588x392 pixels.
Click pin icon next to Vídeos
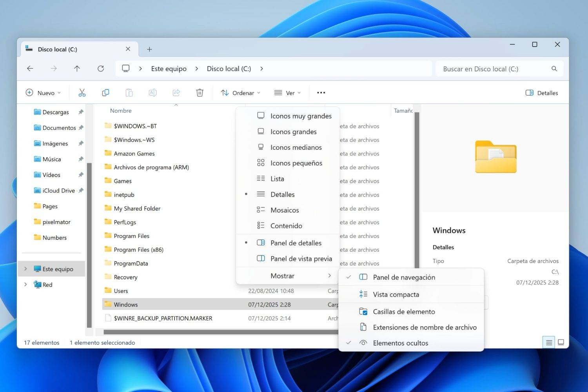click(x=81, y=175)
